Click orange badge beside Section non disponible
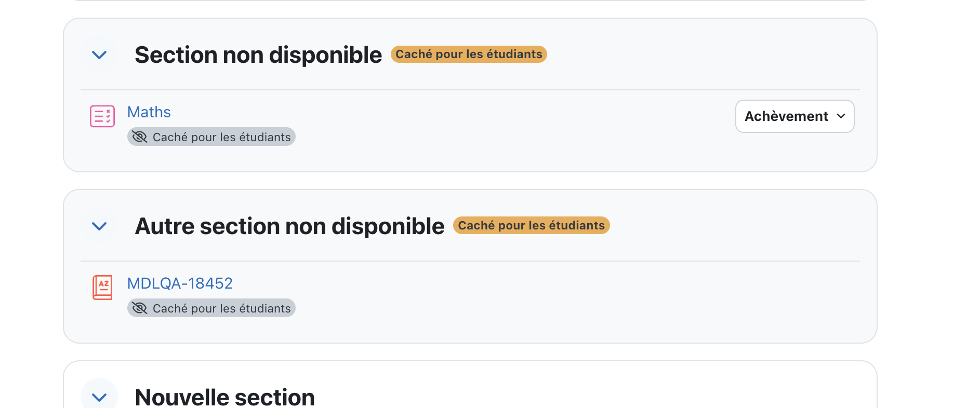 [x=469, y=54]
